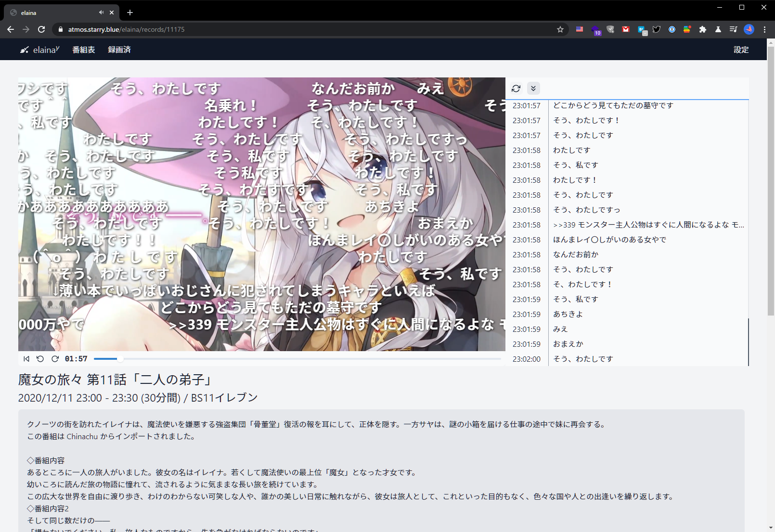Image resolution: width=775 pixels, height=532 pixels.
Task: Click the US flag extension icon
Action: click(x=580, y=29)
